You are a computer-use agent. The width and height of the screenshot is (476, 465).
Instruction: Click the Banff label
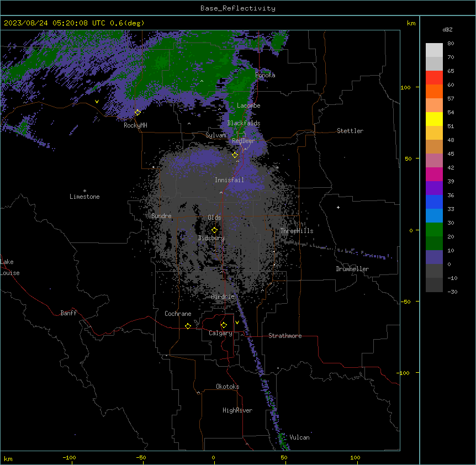68,313
